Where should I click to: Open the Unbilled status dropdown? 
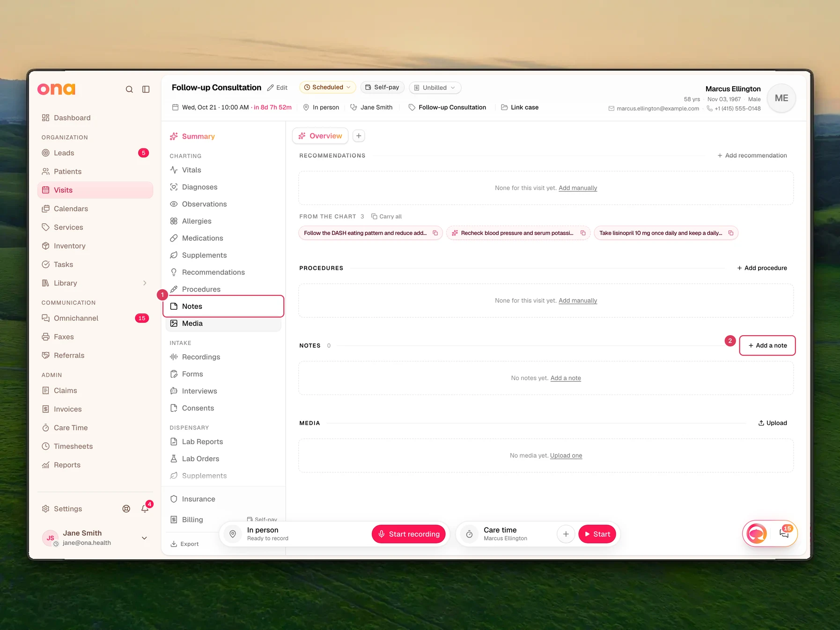[x=435, y=88]
